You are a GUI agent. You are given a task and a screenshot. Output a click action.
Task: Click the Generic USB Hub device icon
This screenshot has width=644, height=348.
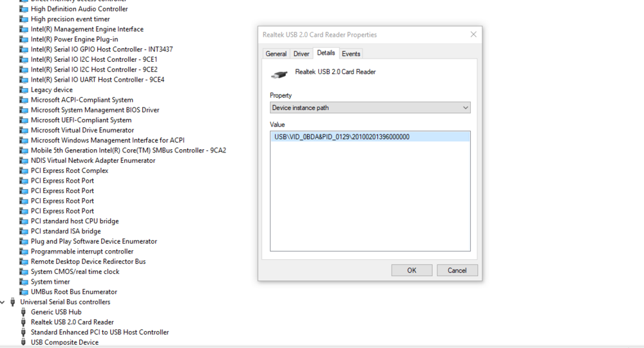pos(24,312)
